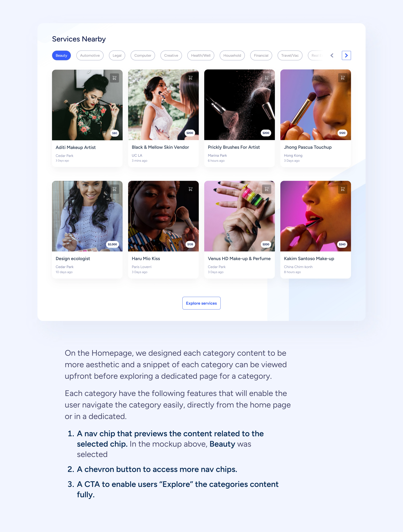Viewport: 403px width, 532px height.
Task: Open Black & Mellow Skin Vendor title
Action: (160, 147)
